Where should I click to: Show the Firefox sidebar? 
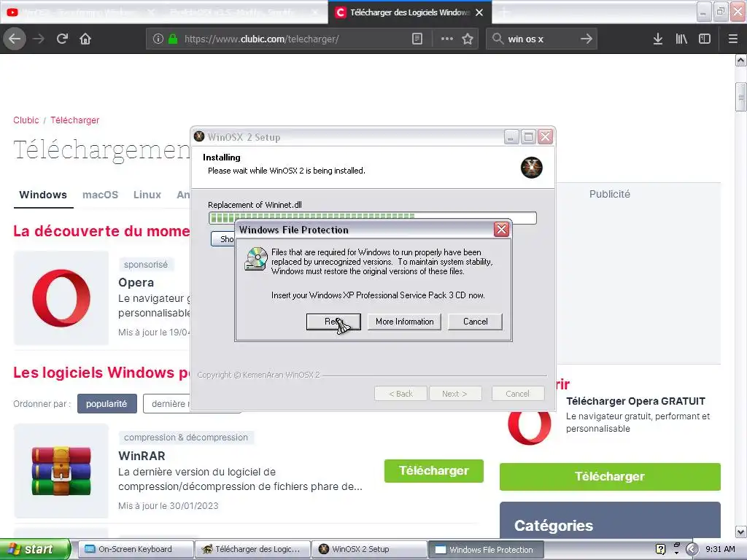coord(705,39)
